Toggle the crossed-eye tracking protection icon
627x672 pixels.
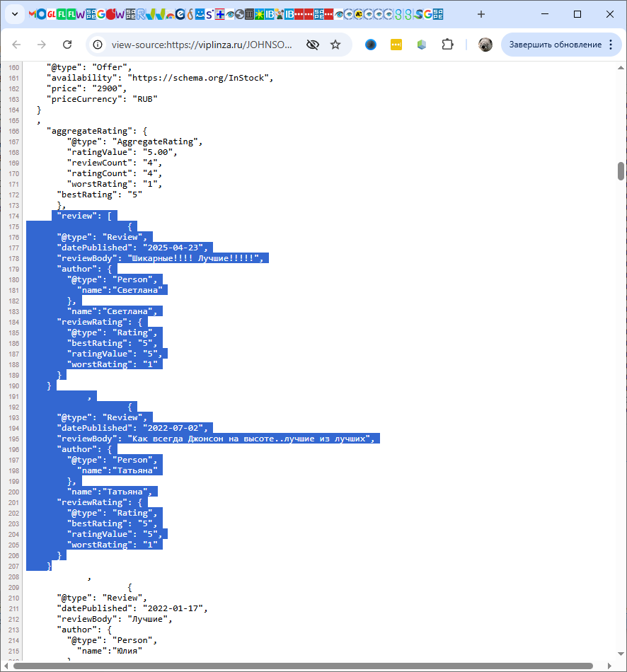[312, 45]
